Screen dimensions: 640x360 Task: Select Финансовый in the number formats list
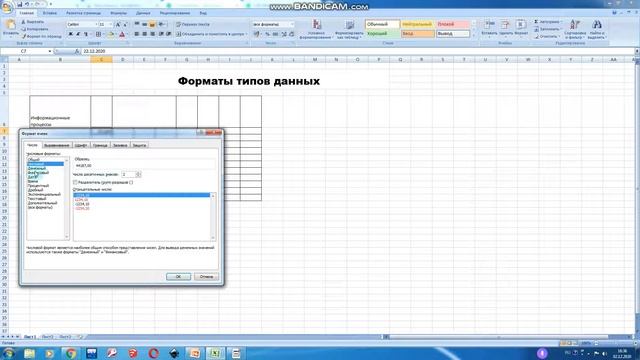click(x=38, y=173)
